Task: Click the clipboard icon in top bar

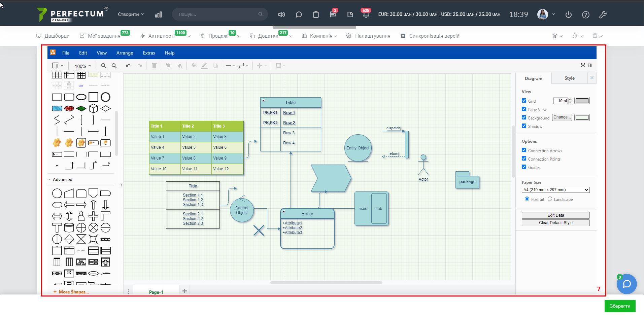Action: coord(316,14)
